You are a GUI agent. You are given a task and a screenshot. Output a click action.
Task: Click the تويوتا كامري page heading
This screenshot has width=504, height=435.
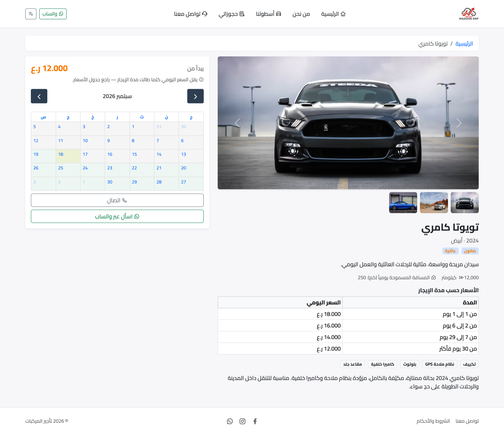tap(450, 227)
